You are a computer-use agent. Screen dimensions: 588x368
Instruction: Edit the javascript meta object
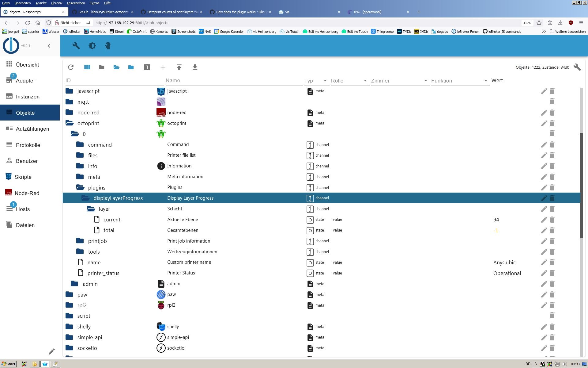[544, 91]
